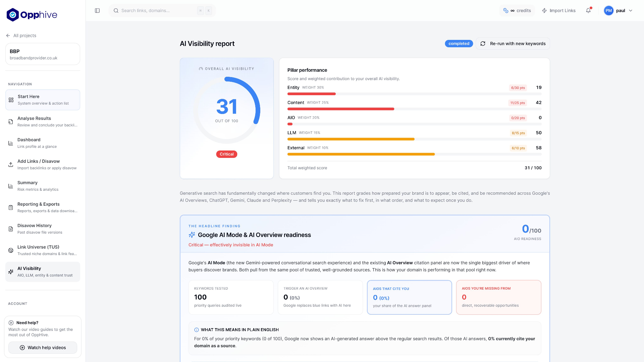Screen dimensions: 644x362
Task: Click AIOs You're Missing From card
Action: (x=499, y=297)
